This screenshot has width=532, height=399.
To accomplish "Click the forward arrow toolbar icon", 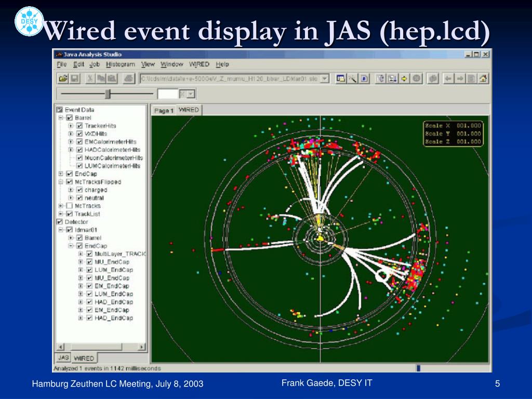I will point(460,79).
